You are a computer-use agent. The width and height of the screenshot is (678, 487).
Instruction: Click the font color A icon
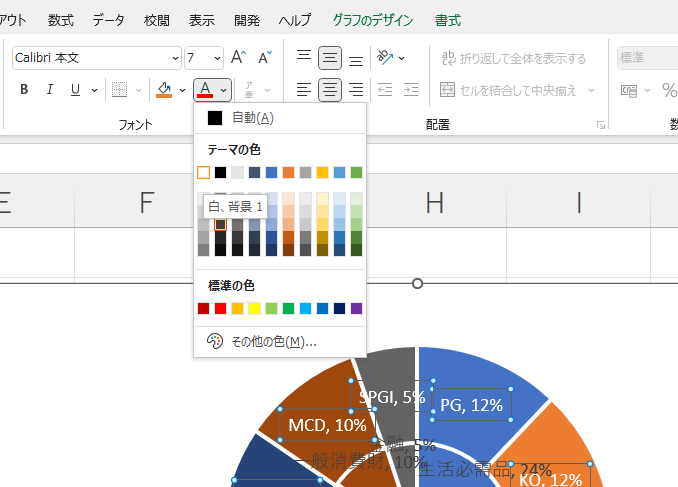205,90
